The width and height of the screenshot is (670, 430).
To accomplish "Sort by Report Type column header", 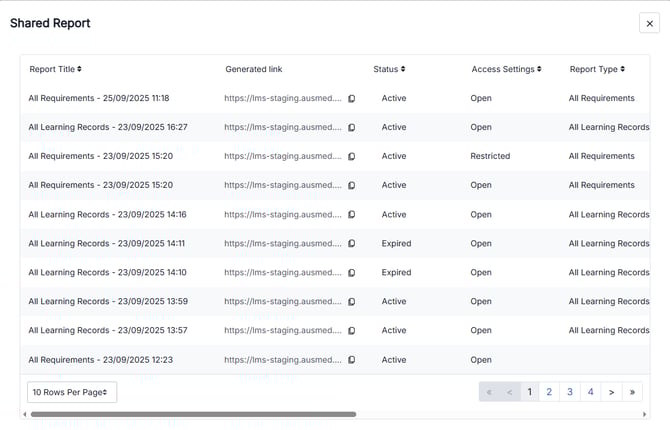I will click(597, 69).
